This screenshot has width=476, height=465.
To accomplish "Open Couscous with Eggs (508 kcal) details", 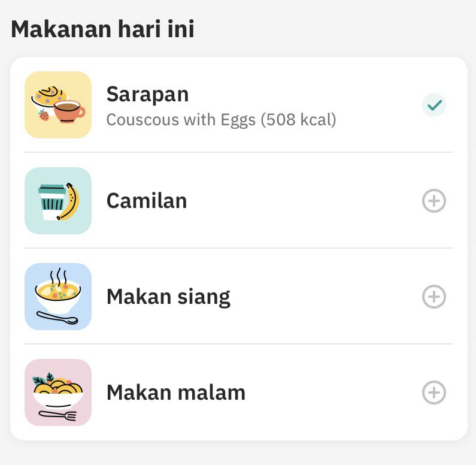I will tap(222, 120).
